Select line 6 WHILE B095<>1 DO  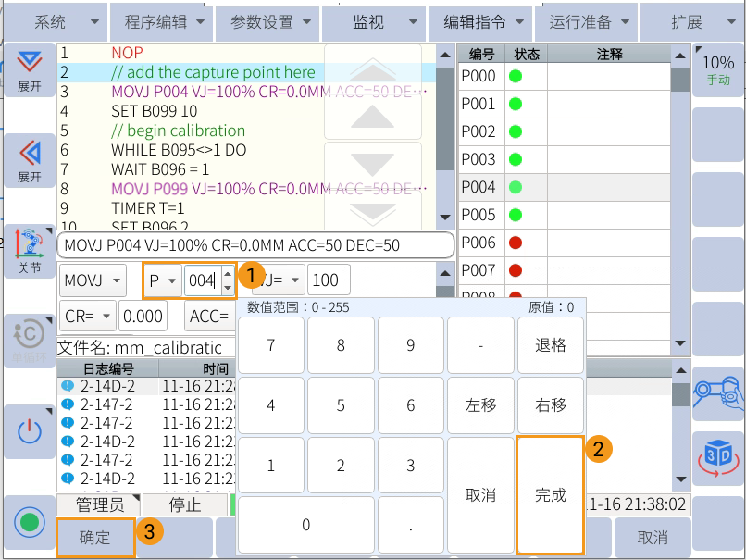pyautogui.click(x=246, y=150)
